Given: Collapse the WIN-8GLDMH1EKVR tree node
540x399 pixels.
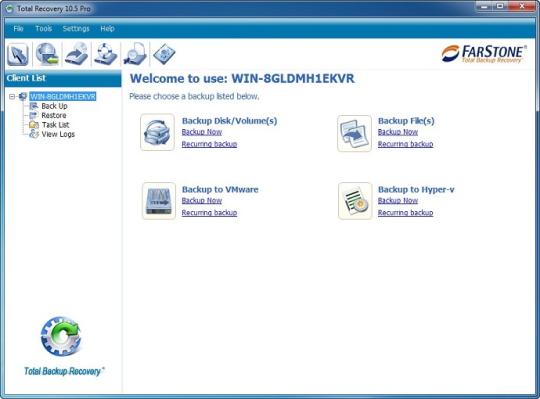Looking at the screenshot, I should click(12, 96).
